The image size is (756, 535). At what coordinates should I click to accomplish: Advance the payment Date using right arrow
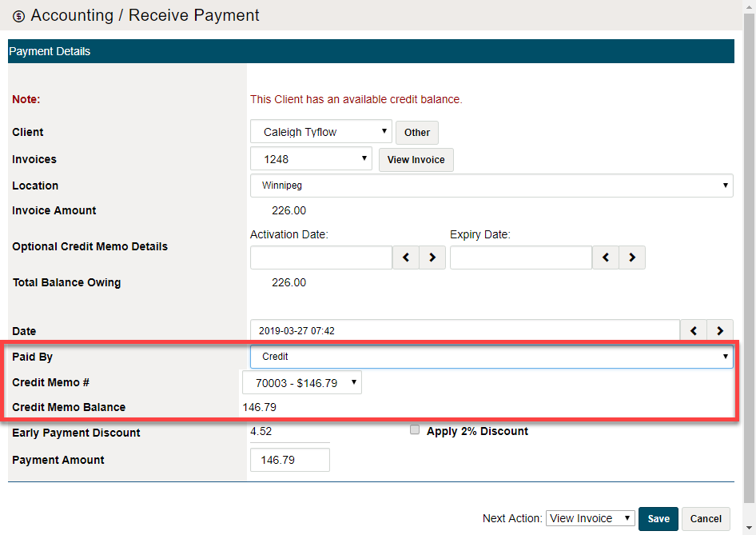click(719, 330)
